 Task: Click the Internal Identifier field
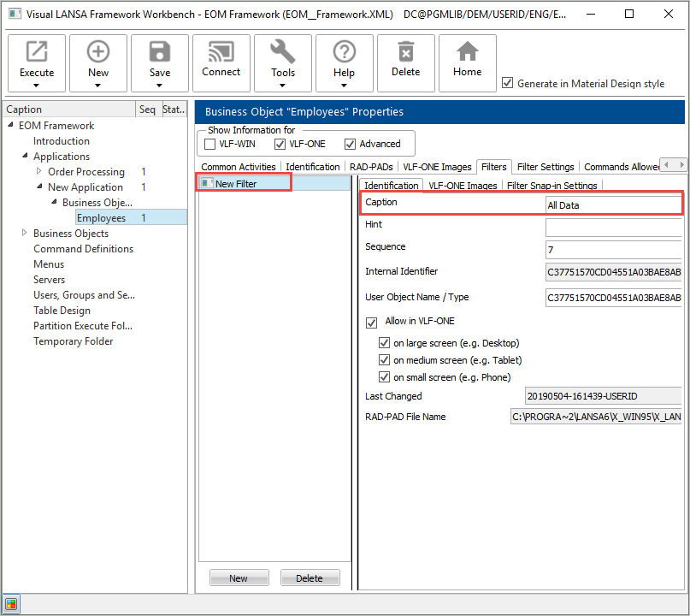pos(613,272)
